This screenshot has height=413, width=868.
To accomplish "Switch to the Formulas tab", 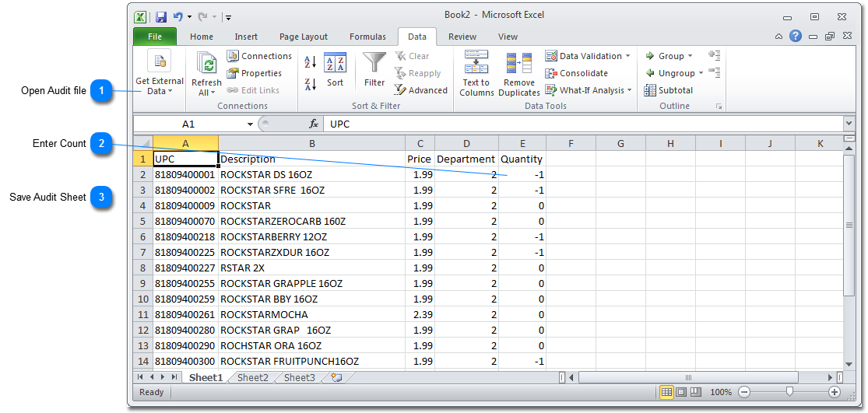I will click(x=367, y=37).
